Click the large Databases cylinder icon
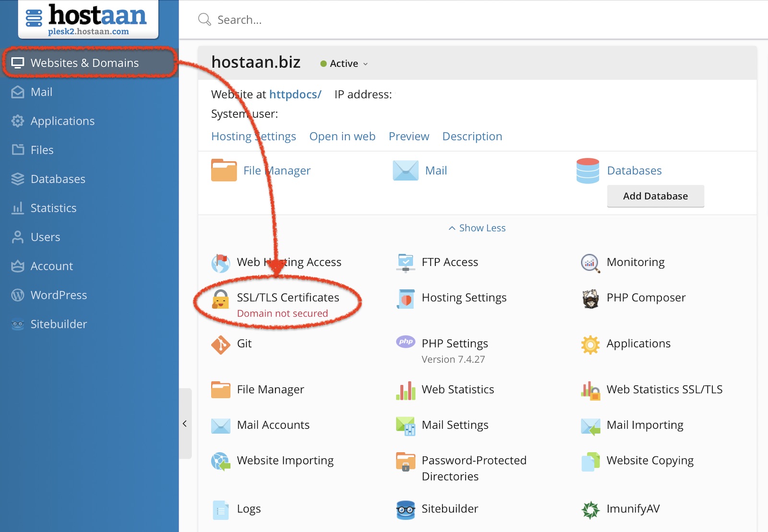The height and width of the screenshot is (532, 768). (588, 171)
